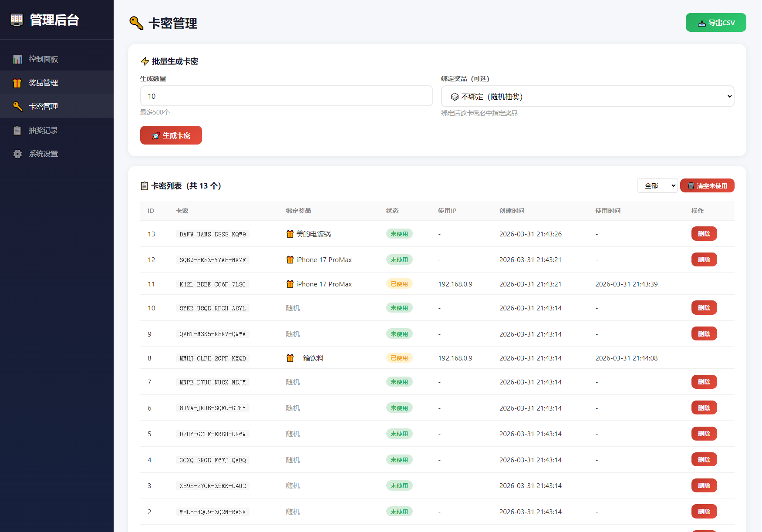Image resolution: width=762 pixels, height=532 pixels.
Task: Select 抽奖记录 in the sidebar menu
Action: pos(43,130)
